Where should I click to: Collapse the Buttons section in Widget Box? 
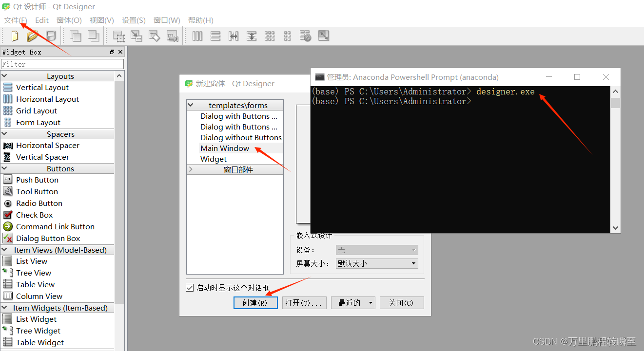pos(58,168)
